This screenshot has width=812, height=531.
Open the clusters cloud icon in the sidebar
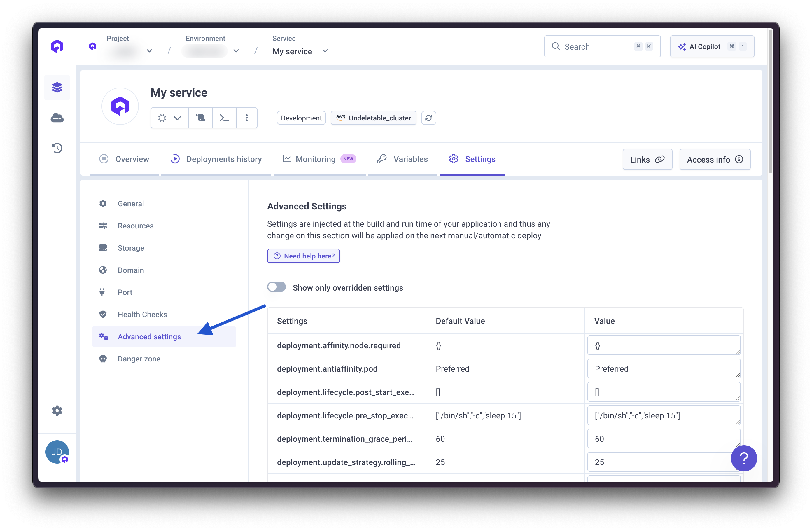pos(57,118)
